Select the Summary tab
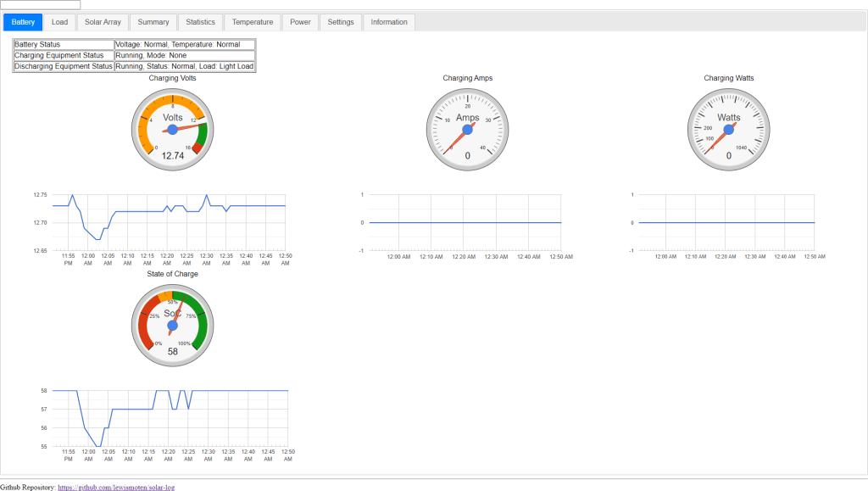This screenshot has width=868, height=491. [x=153, y=22]
